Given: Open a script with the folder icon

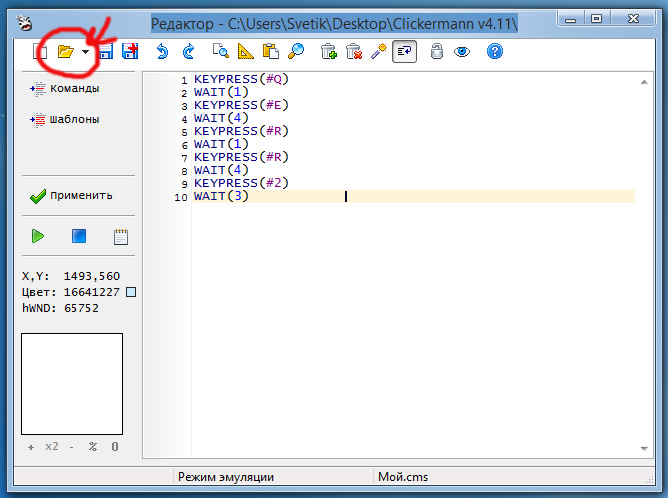Looking at the screenshot, I should tap(66, 52).
